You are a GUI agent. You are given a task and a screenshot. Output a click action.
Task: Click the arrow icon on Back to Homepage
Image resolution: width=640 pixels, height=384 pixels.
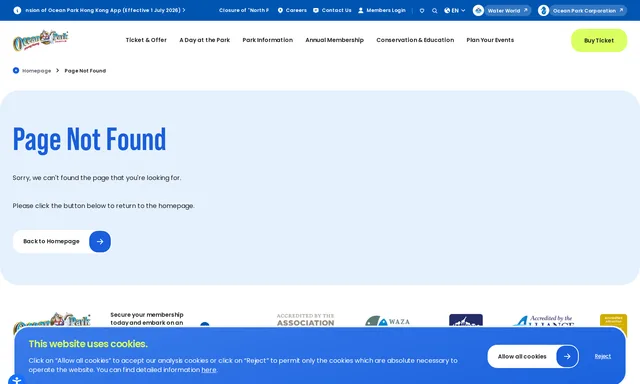click(100, 242)
